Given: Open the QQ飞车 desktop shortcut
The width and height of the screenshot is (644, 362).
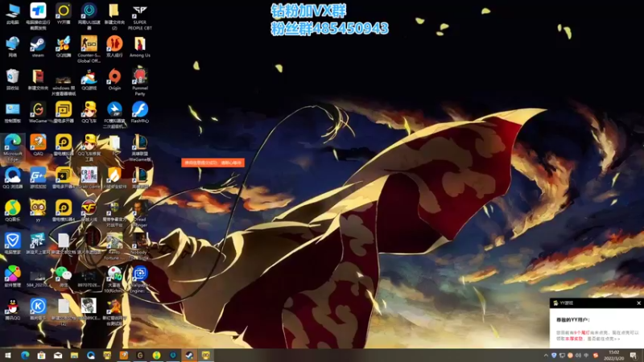Looking at the screenshot, I should tap(89, 113).
